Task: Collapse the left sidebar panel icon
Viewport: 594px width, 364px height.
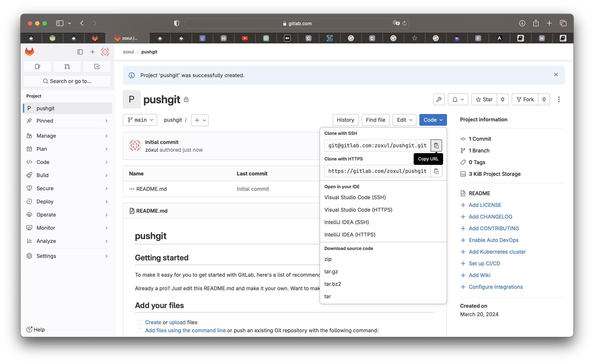Action: tap(80, 52)
